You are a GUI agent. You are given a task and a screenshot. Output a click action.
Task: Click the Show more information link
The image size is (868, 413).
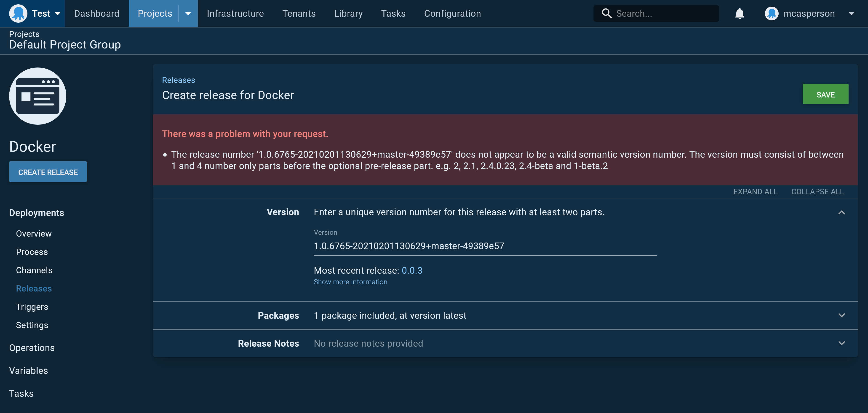pyautogui.click(x=350, y=282)
